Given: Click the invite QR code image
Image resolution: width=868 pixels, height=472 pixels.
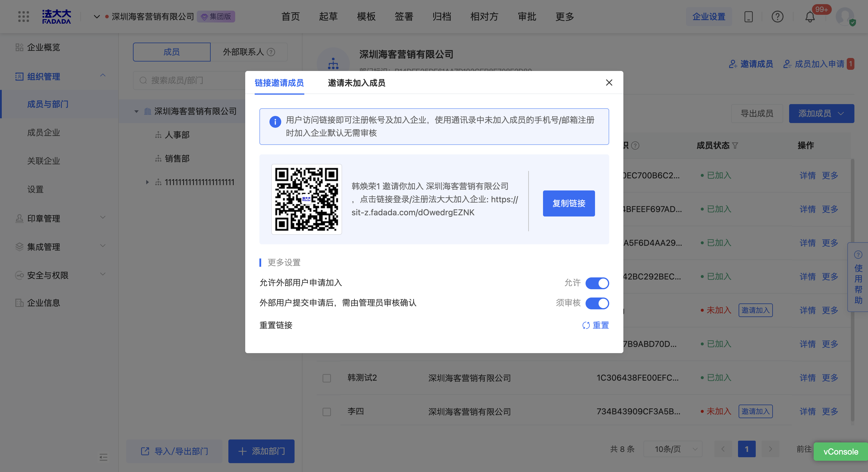Looking at the screenshot, I should pyautogui.click(x=307, y=199).
